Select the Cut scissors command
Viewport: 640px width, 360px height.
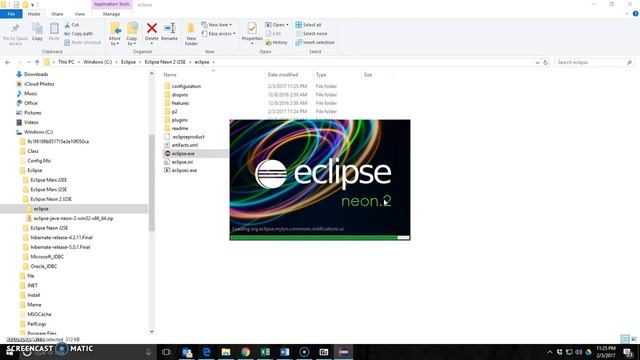pos(72,25)
